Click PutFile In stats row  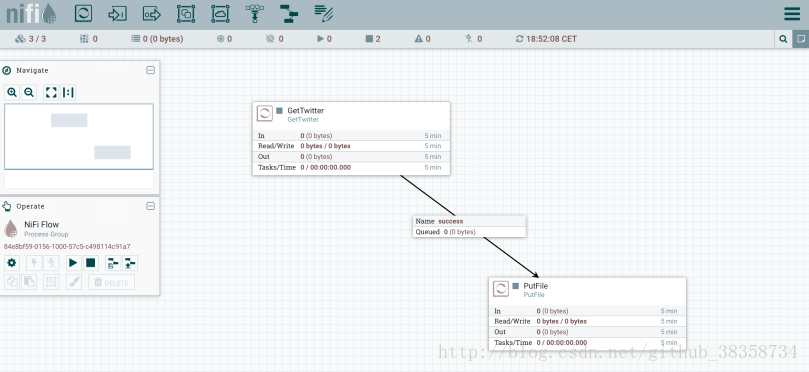pos(587,311)
